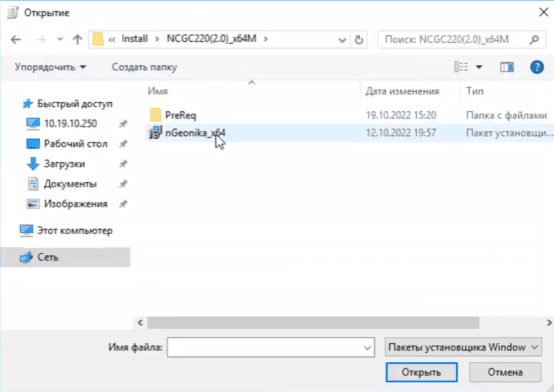Select Install in the address path
The width and height of the screenshot is (554, 392).
[x=134, y=39]
